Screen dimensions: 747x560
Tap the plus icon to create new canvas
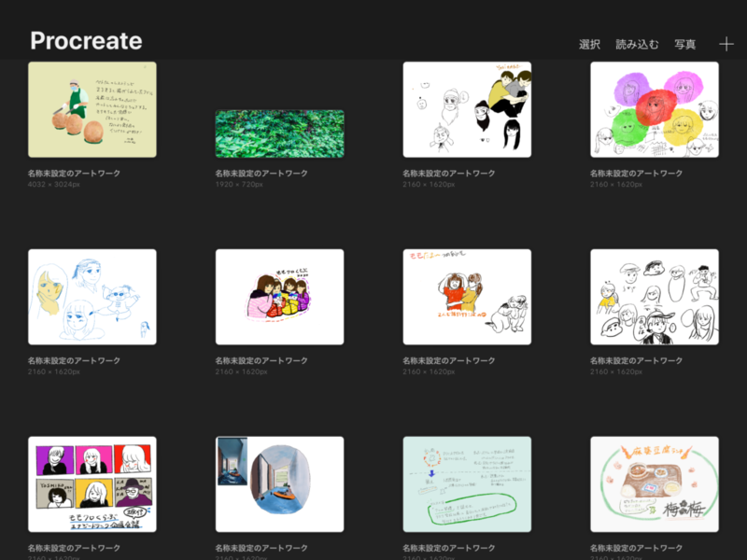click(x=726, y=44)
